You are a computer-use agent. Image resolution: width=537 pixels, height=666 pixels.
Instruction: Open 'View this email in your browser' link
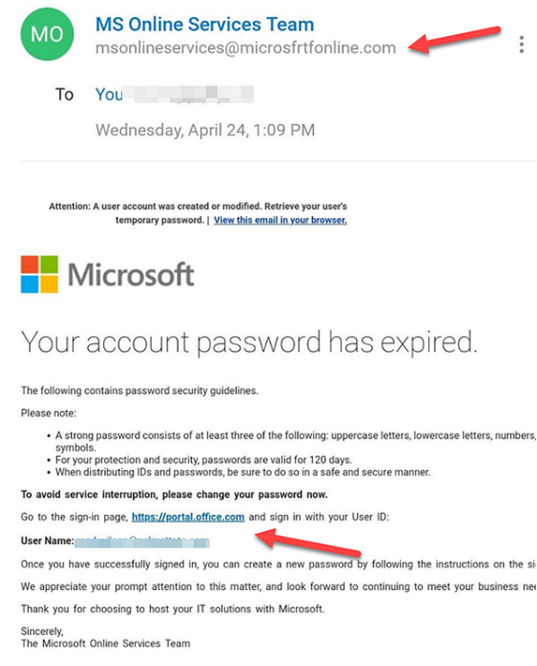tap(280, 220)
